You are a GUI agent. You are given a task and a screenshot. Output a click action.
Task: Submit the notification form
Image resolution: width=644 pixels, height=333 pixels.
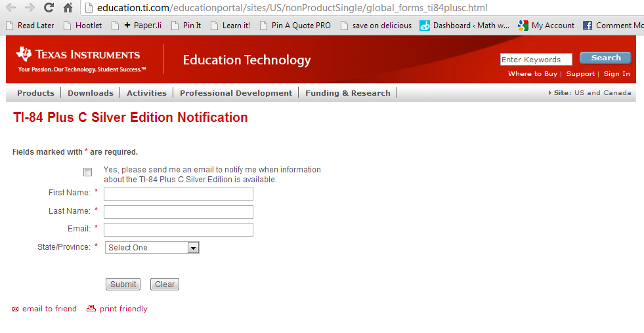[123, 284]
